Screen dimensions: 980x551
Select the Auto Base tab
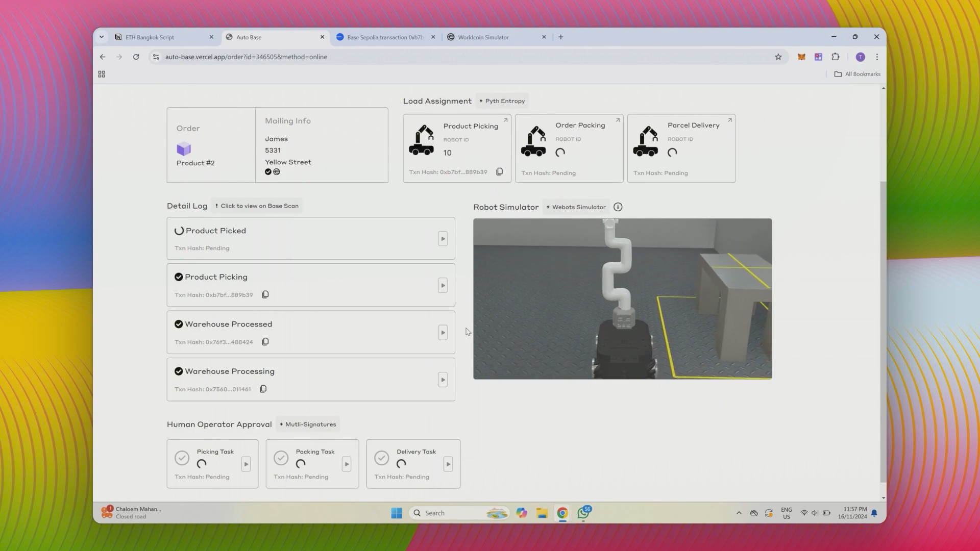pos(276,37)
